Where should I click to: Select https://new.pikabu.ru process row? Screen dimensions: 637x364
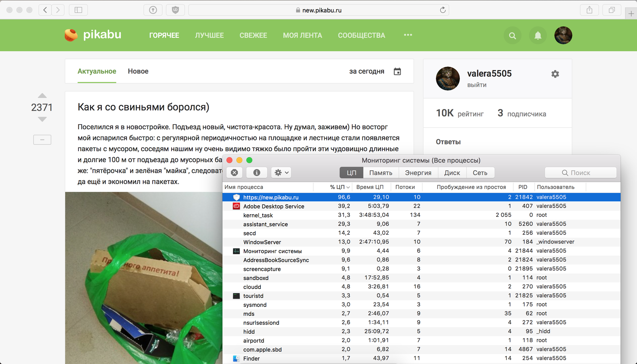click(x=421, y=197)
